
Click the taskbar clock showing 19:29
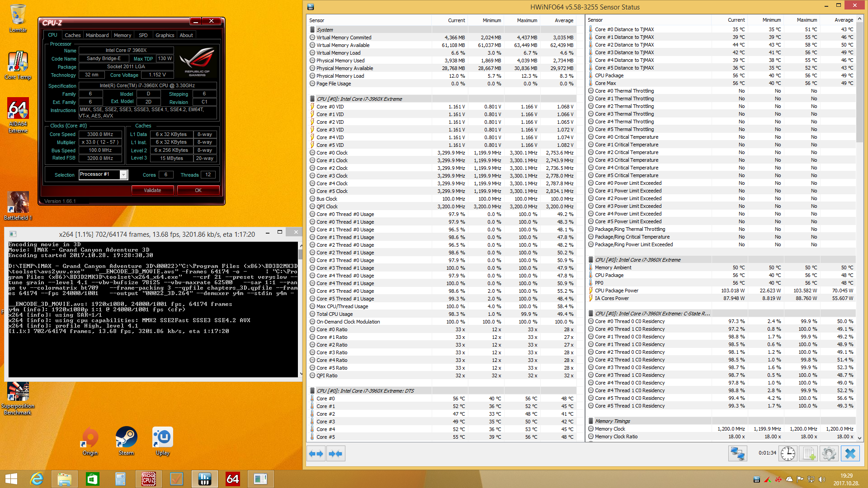(846, 479)
